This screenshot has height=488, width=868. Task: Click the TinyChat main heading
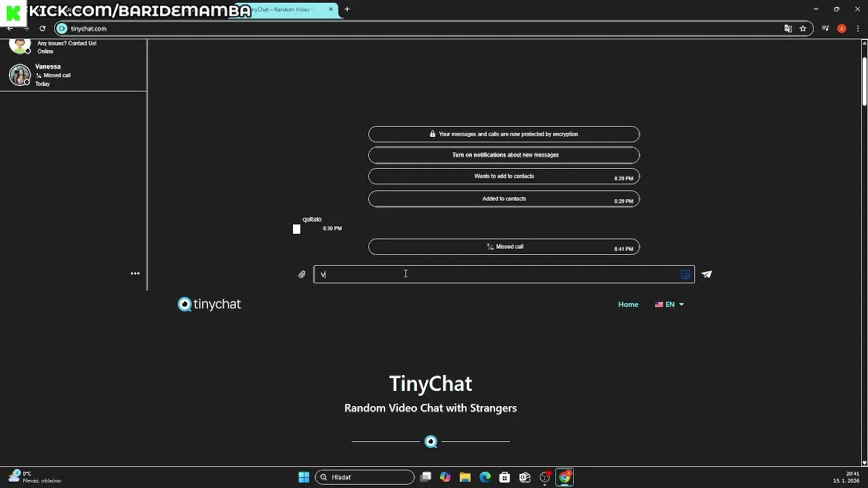[431, 384]
